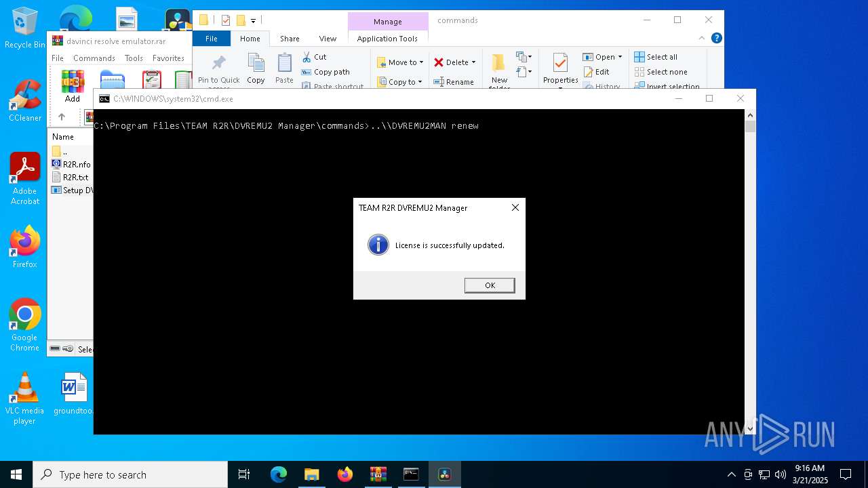This screenshot has height=488, width=868.
Task: Open the File tab in File Explorer
Action: pos(212,39)
